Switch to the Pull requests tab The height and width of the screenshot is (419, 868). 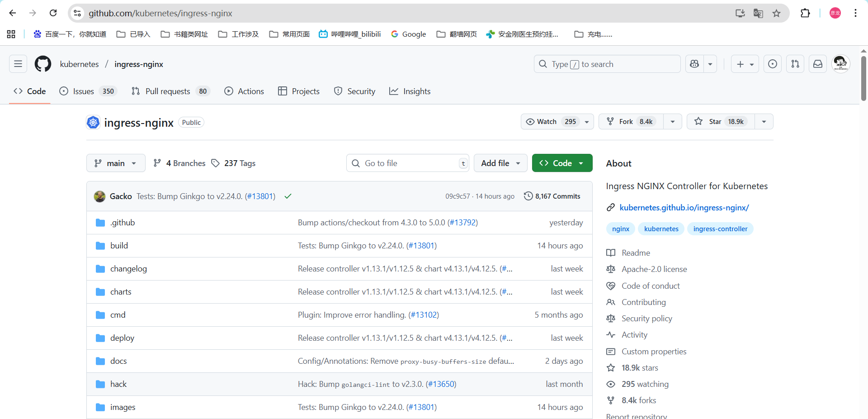point(170,91)
